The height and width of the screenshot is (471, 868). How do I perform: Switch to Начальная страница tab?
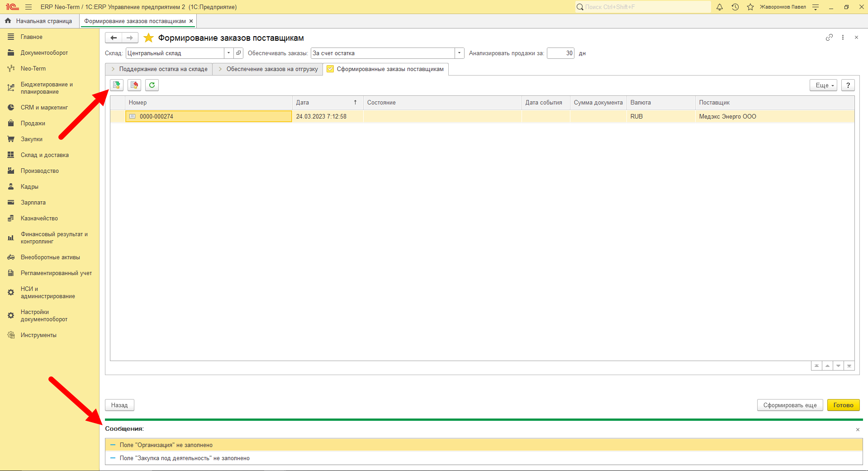click(x=39, y=21)
